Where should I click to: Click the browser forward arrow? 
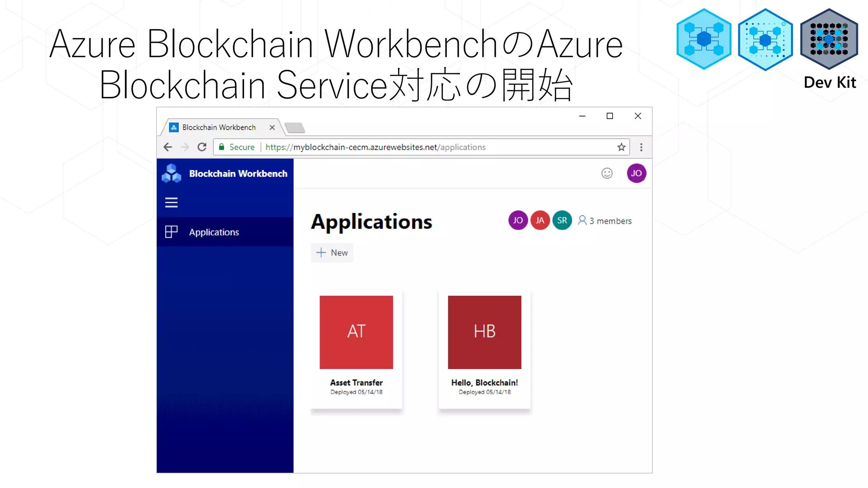click(x=185, y=147)
